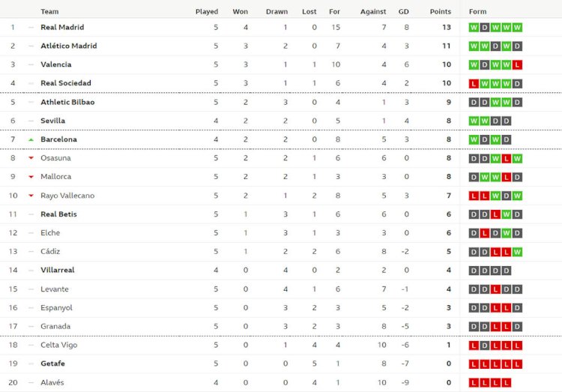The width and height of the screenshot is (562, 392).
Task: Click Elche's red L form badge
Action: [x=484, y=233]
